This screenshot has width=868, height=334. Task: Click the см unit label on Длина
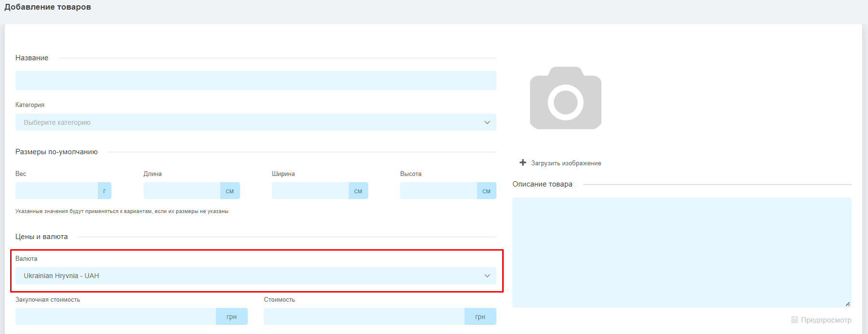pyautogui.click(x=230, y=191)
